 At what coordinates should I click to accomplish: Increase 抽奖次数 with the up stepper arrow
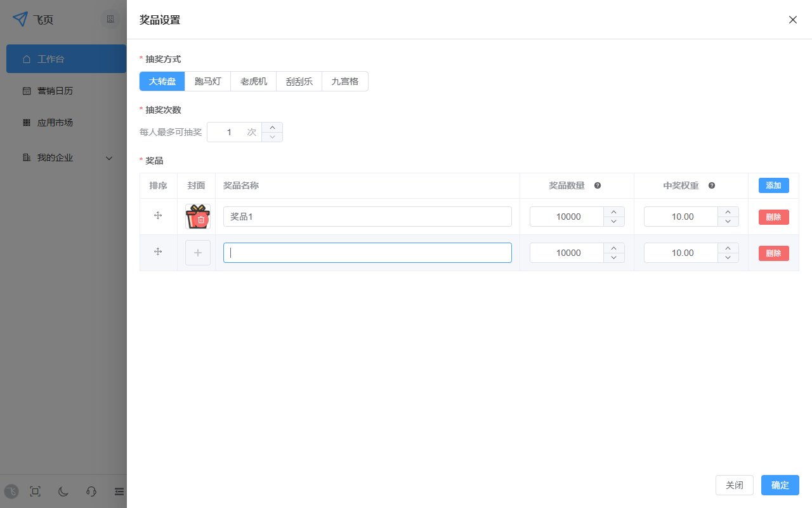272,128
